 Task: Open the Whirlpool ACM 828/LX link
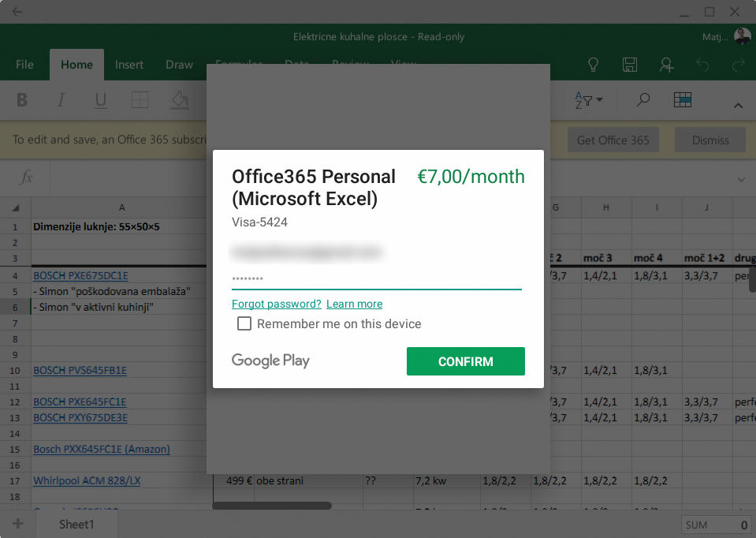coord(87,480)
